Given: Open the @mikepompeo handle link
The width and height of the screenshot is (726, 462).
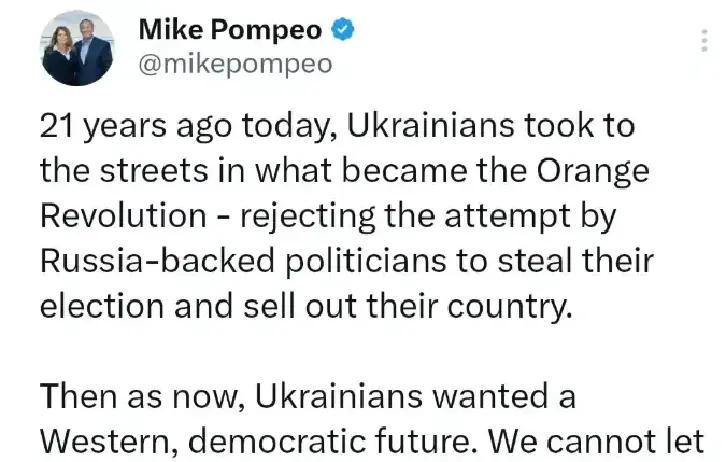Looking at the screenshot, I should pyautogui.click(x=235, y=64).
